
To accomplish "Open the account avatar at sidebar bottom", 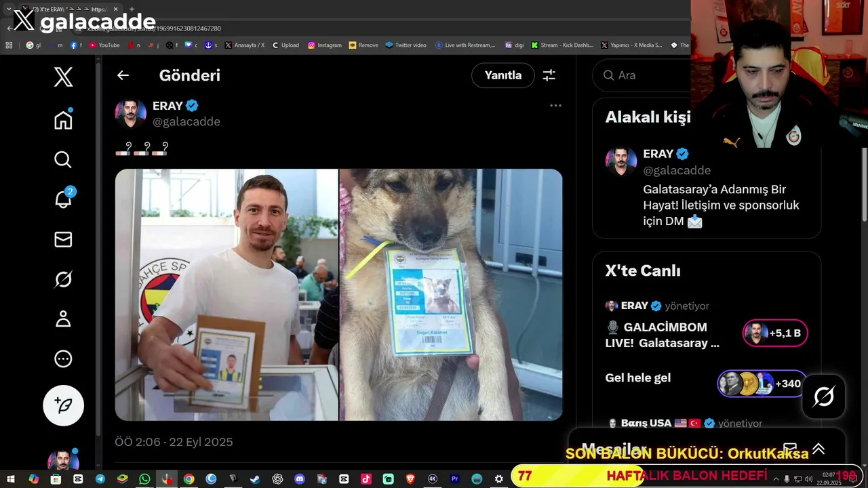I will coord(63,460).
